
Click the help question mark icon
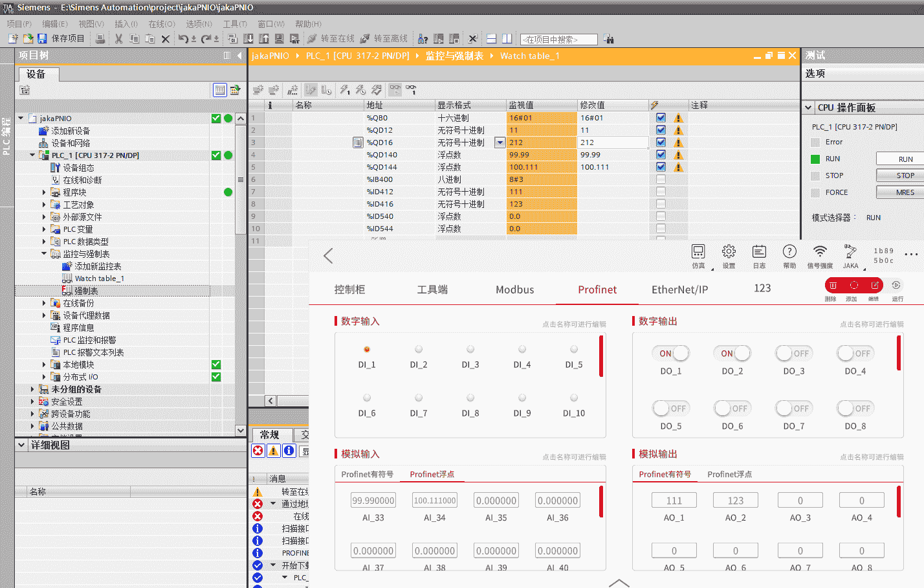pos(789,252)
